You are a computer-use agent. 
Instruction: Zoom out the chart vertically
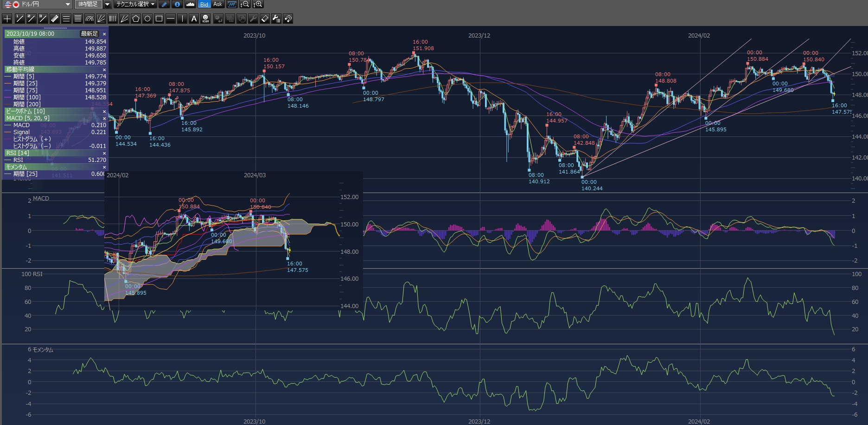tap(245, 4)
